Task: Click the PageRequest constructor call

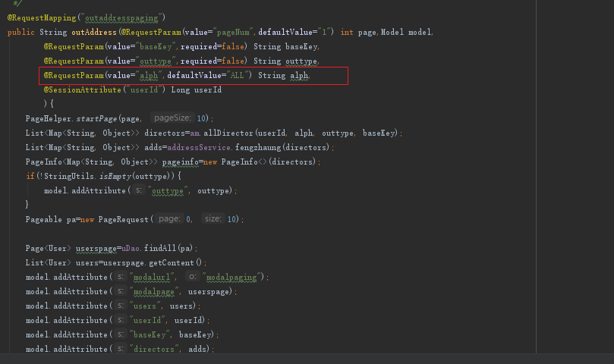Action: tap(123, 219)
